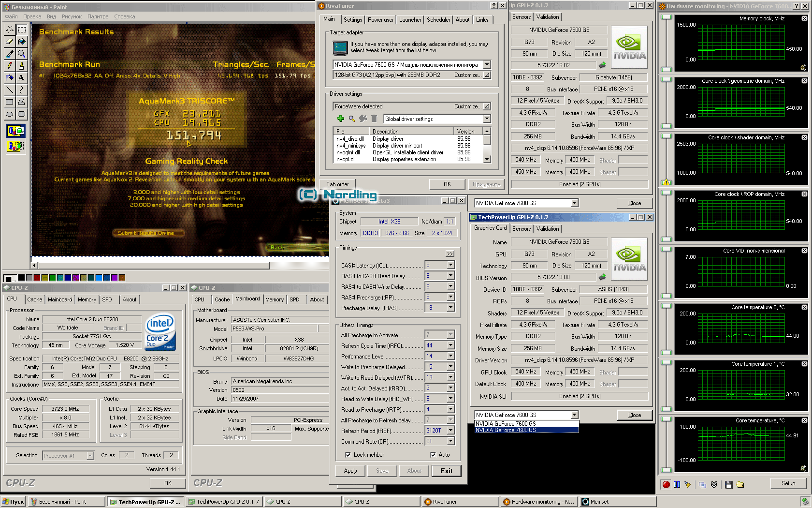Expand the Performance Level dropdown in Memset
This screenshot has height=508, width=812.
tap(450, 356)
